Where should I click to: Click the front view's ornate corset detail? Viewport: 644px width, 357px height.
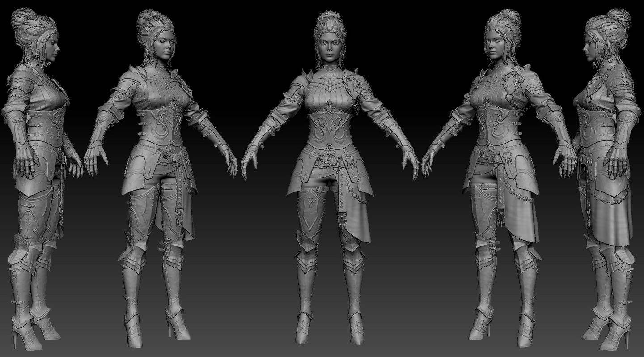330,130
